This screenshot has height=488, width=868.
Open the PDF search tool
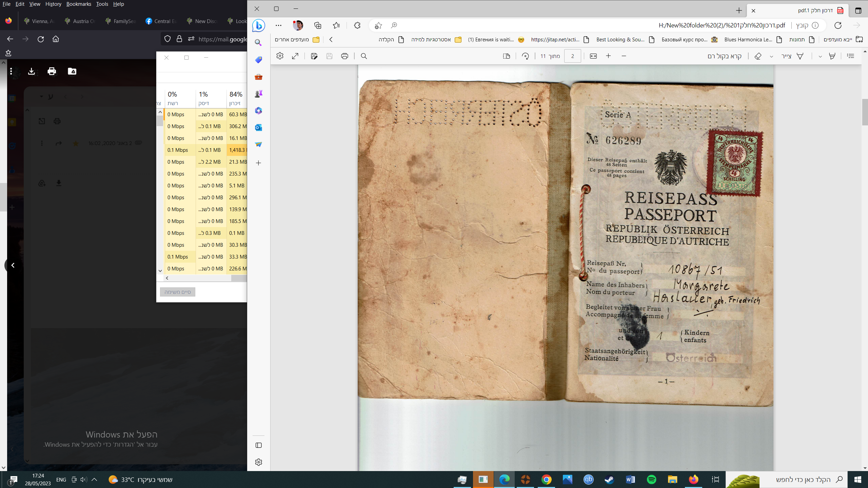pos(364,56)
